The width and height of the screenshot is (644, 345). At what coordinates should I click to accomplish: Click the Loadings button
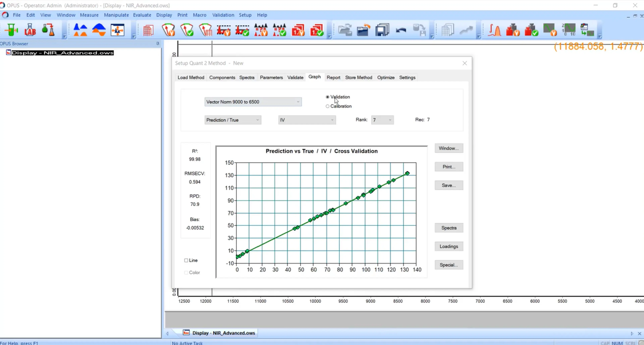coord(449,246)
